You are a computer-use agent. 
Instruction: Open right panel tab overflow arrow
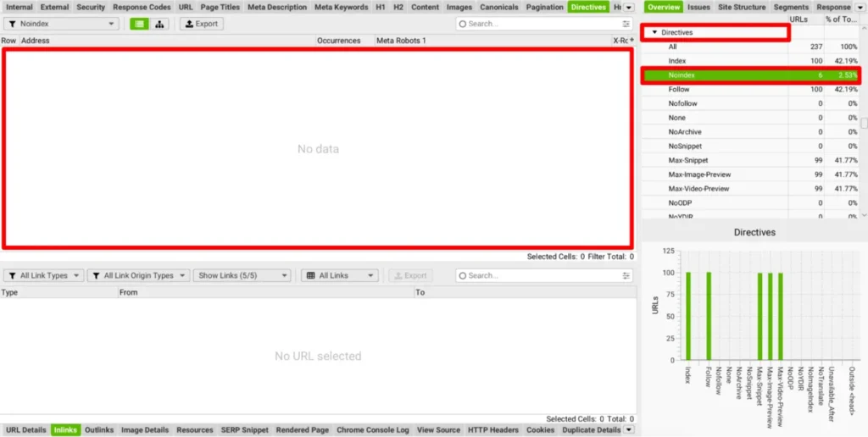coord(861,8)
